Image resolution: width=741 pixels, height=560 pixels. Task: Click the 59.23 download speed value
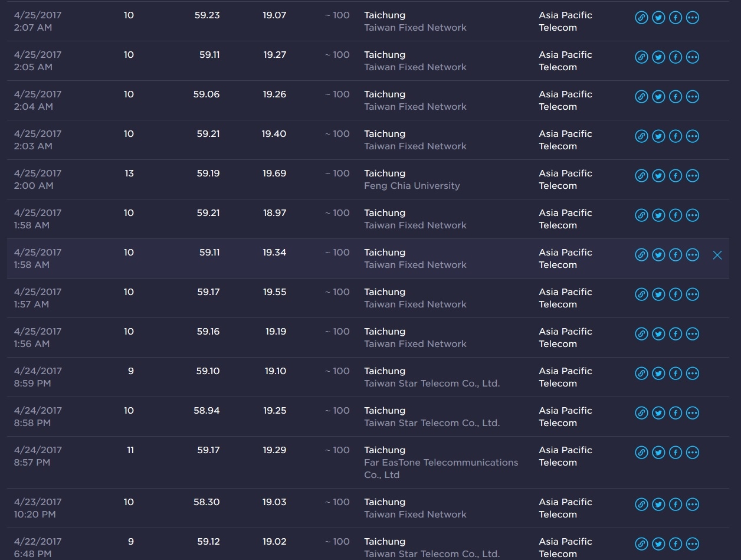coord(207,15)
